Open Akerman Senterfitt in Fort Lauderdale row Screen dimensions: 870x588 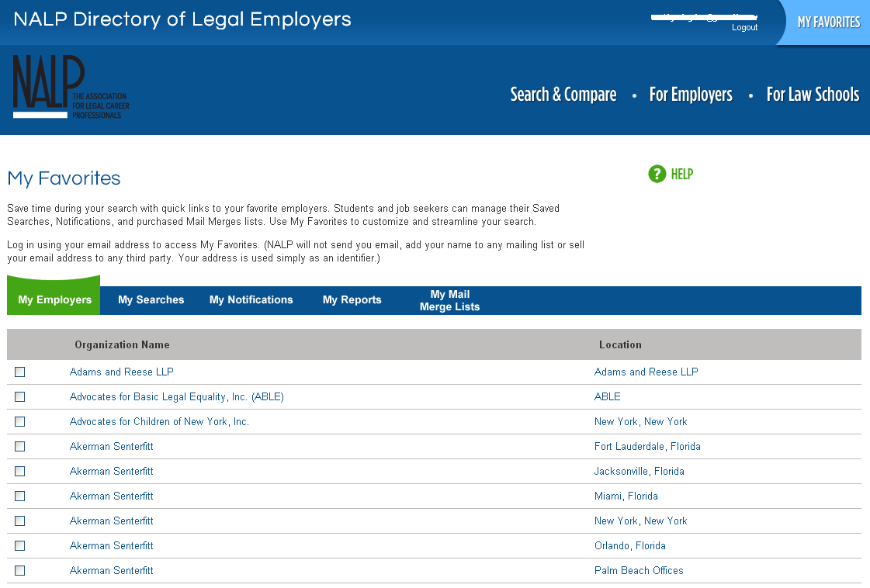pyautogui.click(x=112, y=446)
